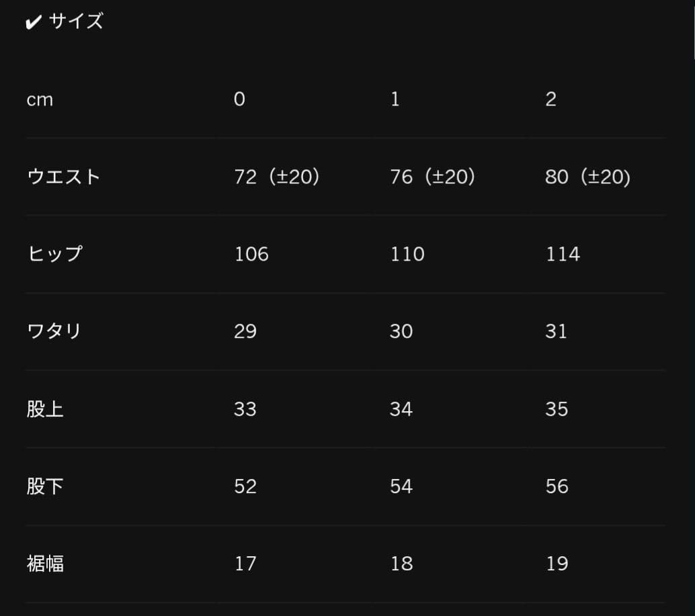Click hip measurement 114
The height and width of the screenshot is (616, 695).
563,254
